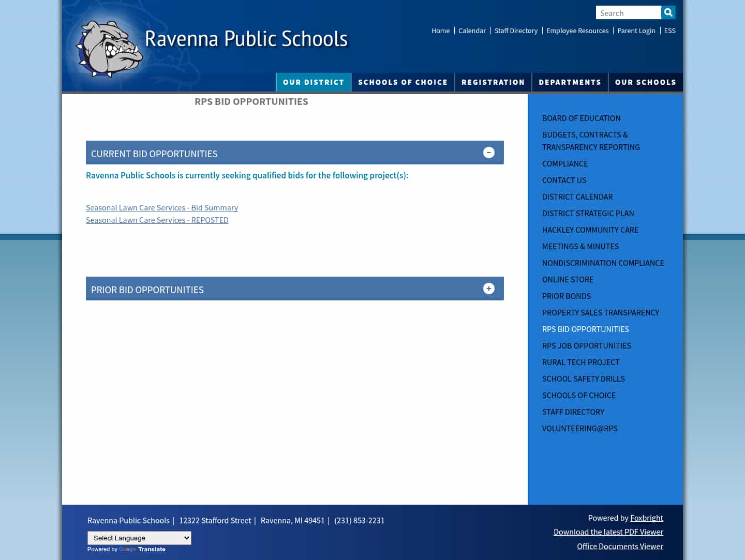Open School Safety Drills link

coord(584,379)
